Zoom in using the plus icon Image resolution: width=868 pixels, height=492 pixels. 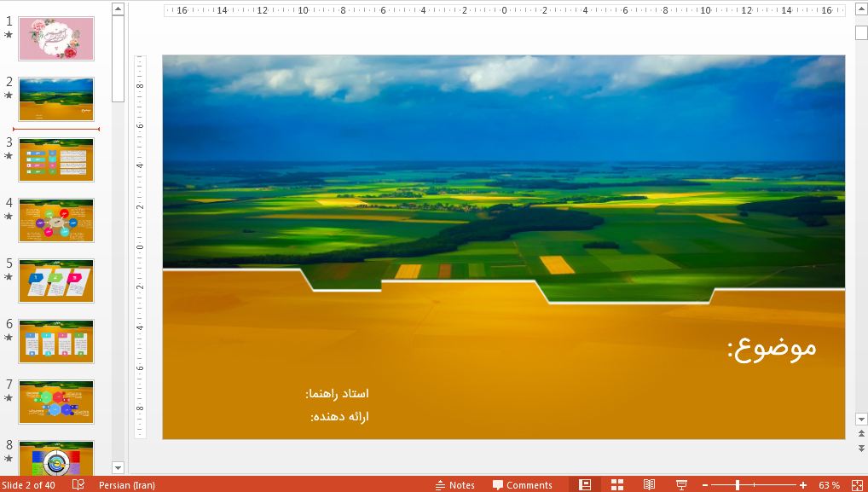pos(804,483)
